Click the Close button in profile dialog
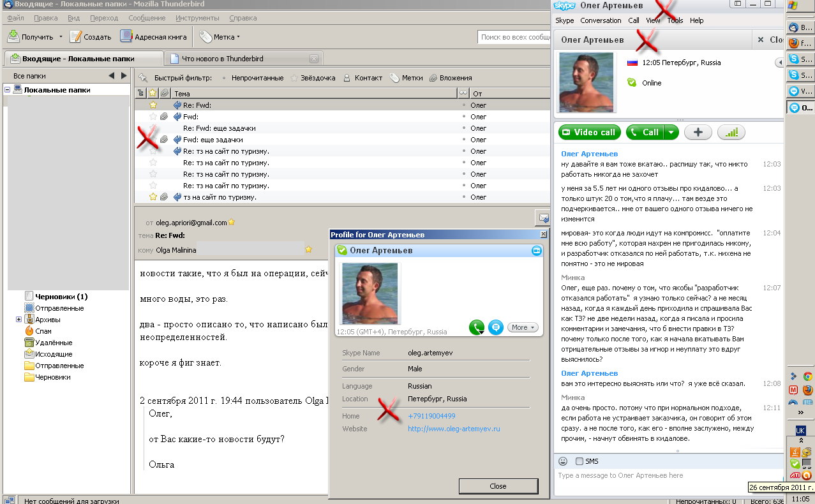This screenshot has height=504, width=815. pos(498,486)
